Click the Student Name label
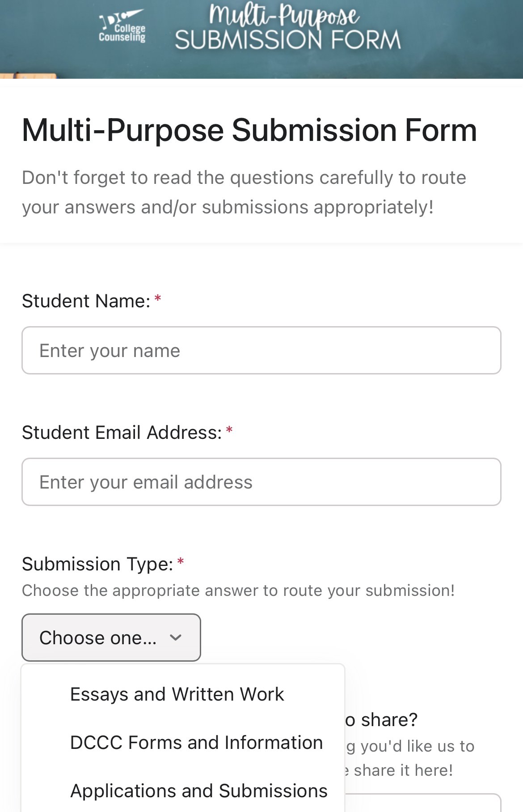 (x=86, y=301)
